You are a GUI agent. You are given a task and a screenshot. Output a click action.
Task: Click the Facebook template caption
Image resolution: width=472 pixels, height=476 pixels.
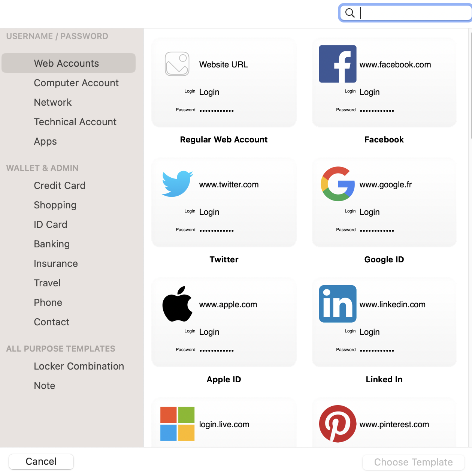click(x=384, y=139)
